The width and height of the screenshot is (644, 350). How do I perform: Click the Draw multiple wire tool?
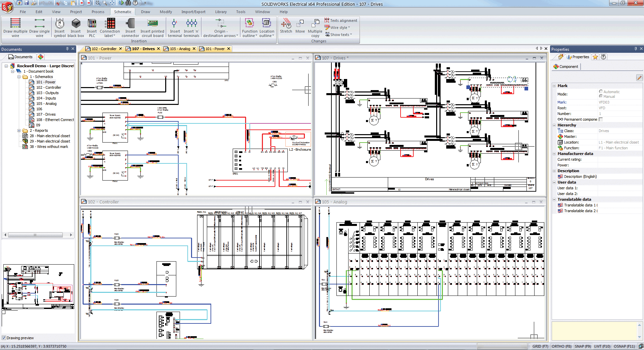[15, 27]
